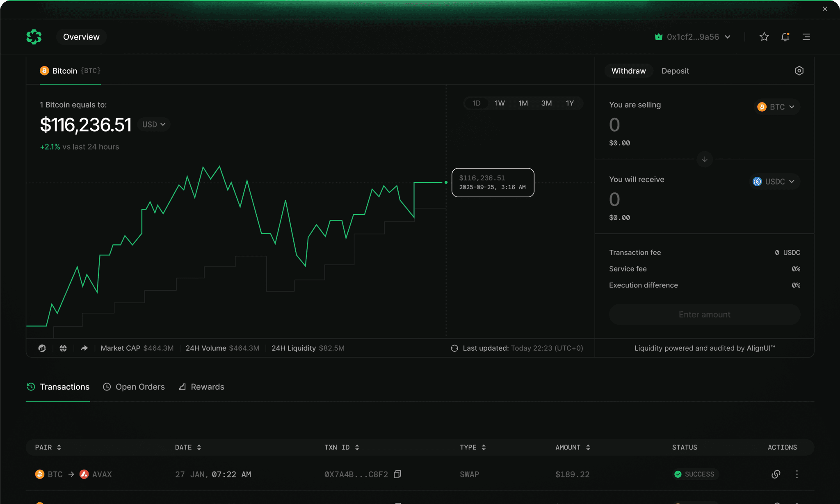
Task: Share the Bitcoin chart via share arrow
Action: 84,348
